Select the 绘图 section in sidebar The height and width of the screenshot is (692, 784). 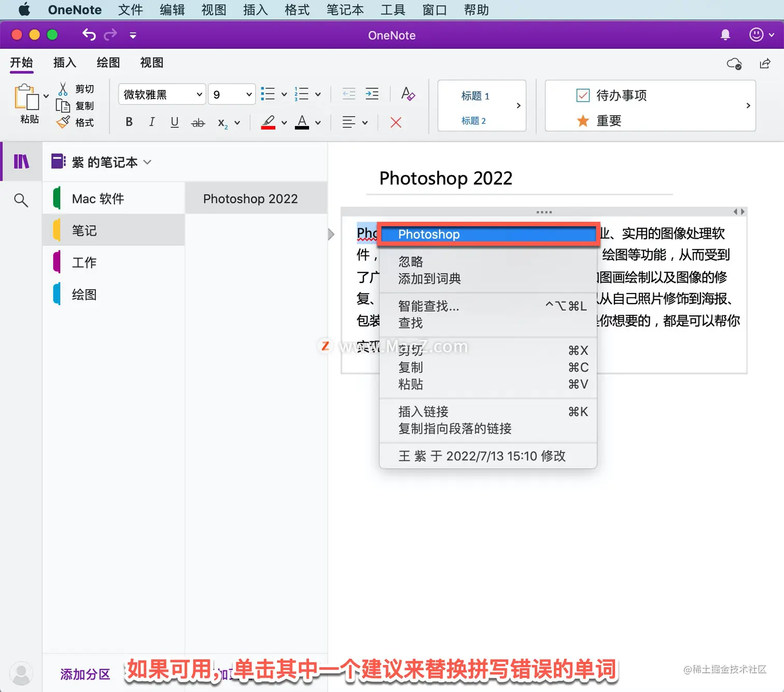pyautogui.click(x=114, y=295)
